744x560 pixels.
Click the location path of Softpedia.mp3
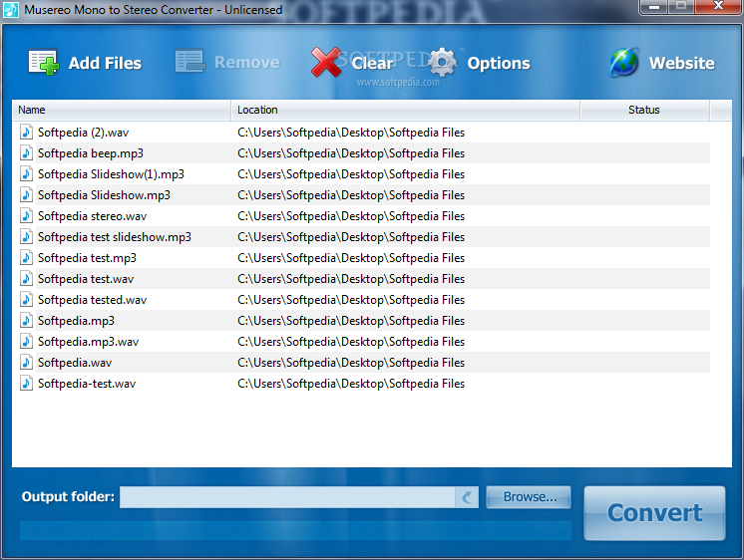click(351, 321)
